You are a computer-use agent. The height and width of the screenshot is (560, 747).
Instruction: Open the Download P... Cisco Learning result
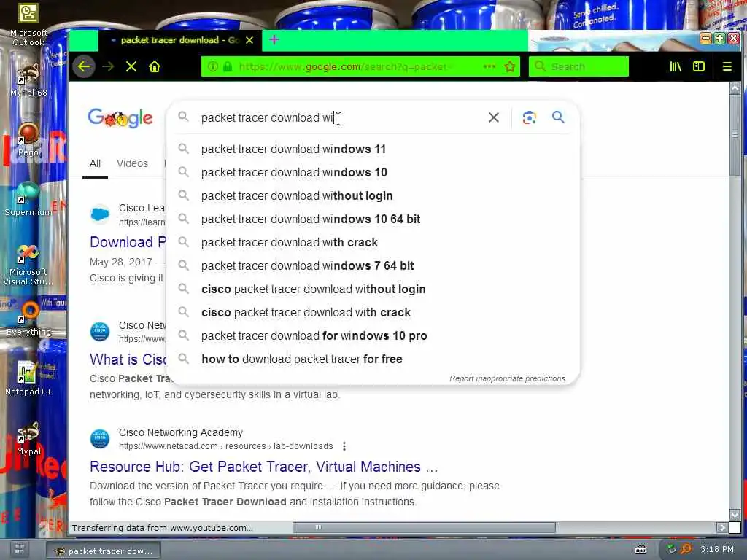(x=128, y=242)
